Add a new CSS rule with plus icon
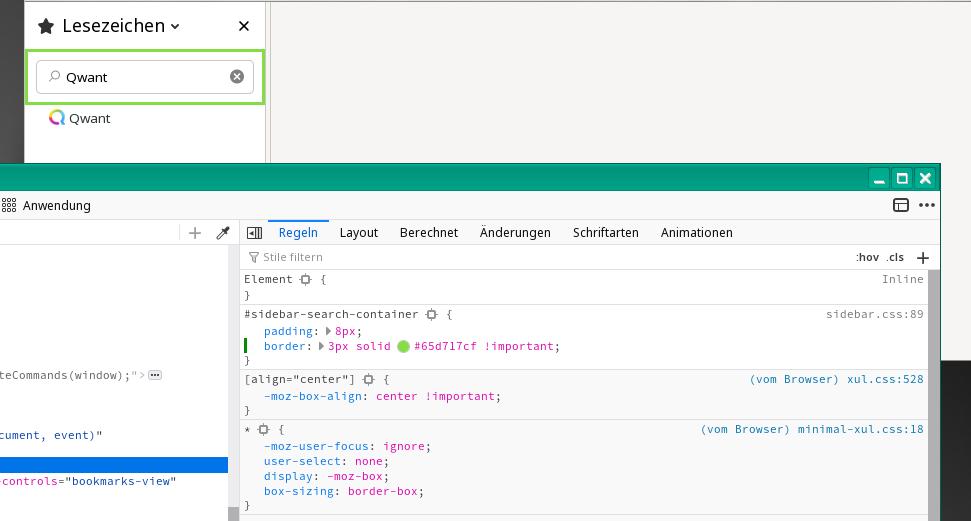The image size is (971, 521). 923,258
